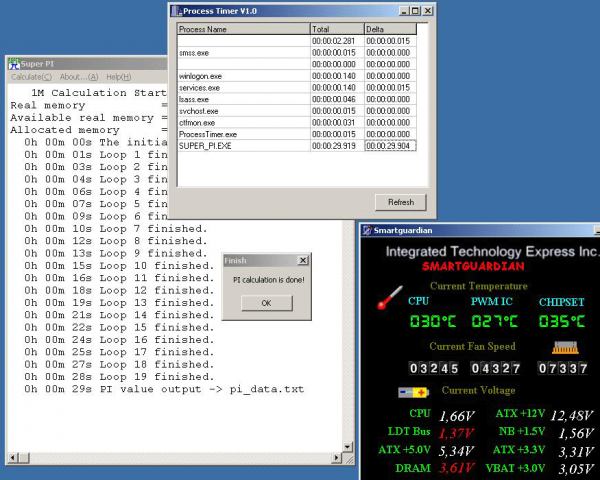600x480 pixels.
Task: Click the "PI calculation is done!" message
Action: (269, 280)
